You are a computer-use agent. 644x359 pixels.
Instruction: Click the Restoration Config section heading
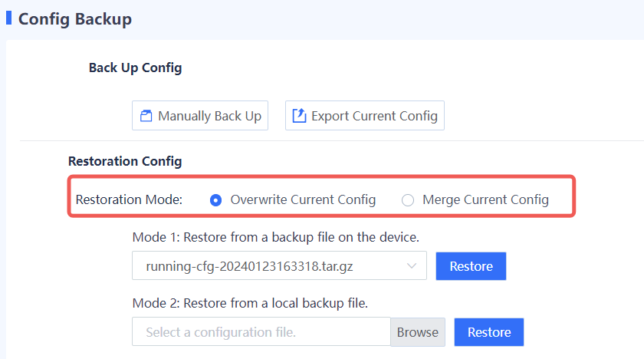(125, 161)
